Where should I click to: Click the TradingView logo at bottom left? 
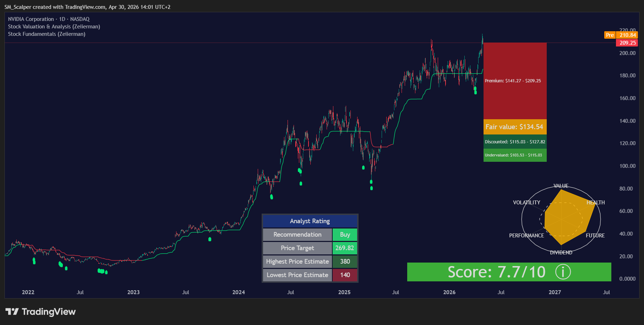point(40,312)
